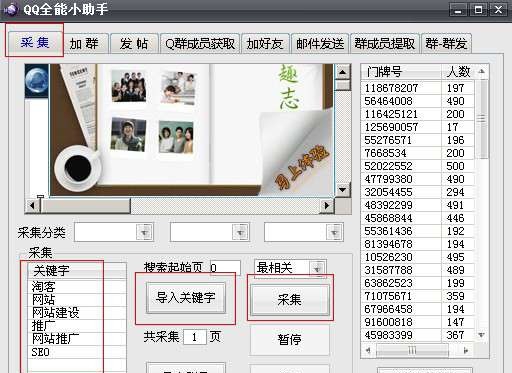Select row 71075671 in group list
Screen dimensions: 512x373
[x=417, y=296]
